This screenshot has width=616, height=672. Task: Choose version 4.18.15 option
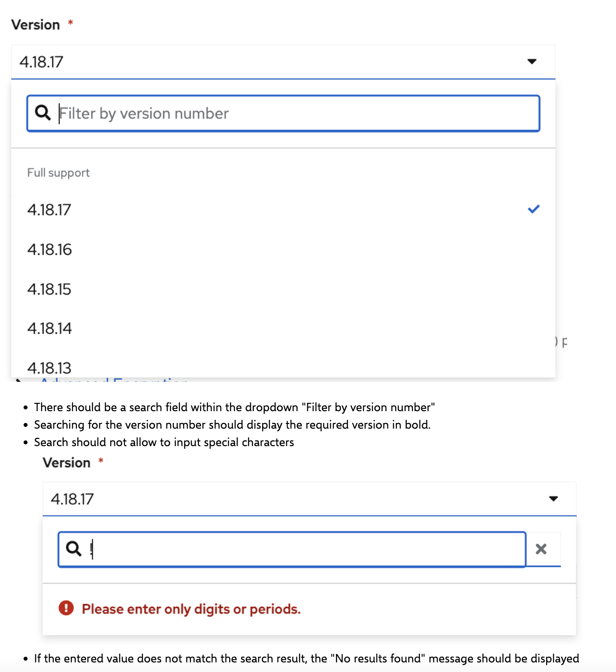pyautogui.click(x=49, y=289)
